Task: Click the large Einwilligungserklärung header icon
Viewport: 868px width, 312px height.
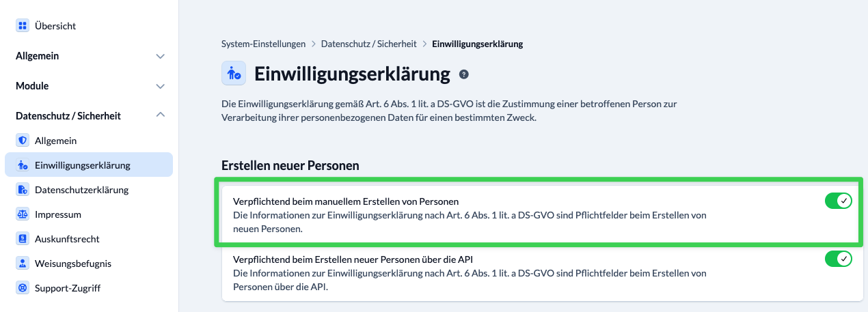Action: (234, 73)
